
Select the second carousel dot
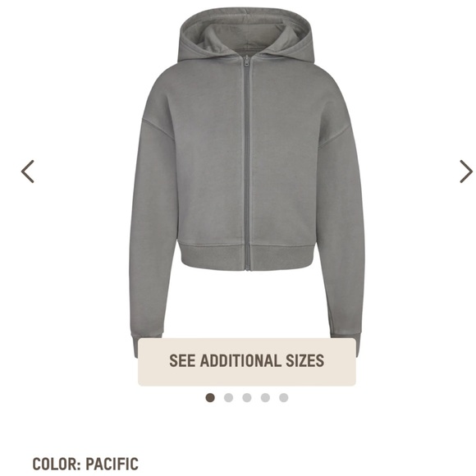pos(229,398)
